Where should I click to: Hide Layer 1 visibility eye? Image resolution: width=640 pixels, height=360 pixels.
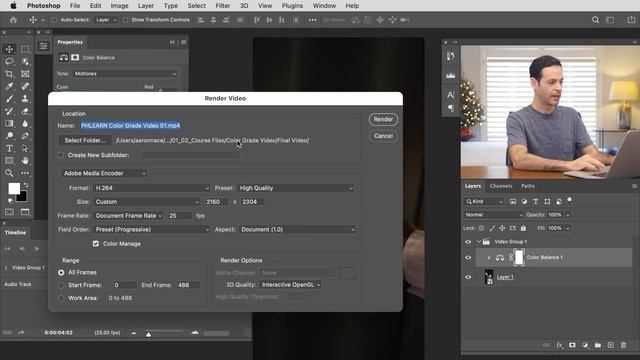click(468, 277)
